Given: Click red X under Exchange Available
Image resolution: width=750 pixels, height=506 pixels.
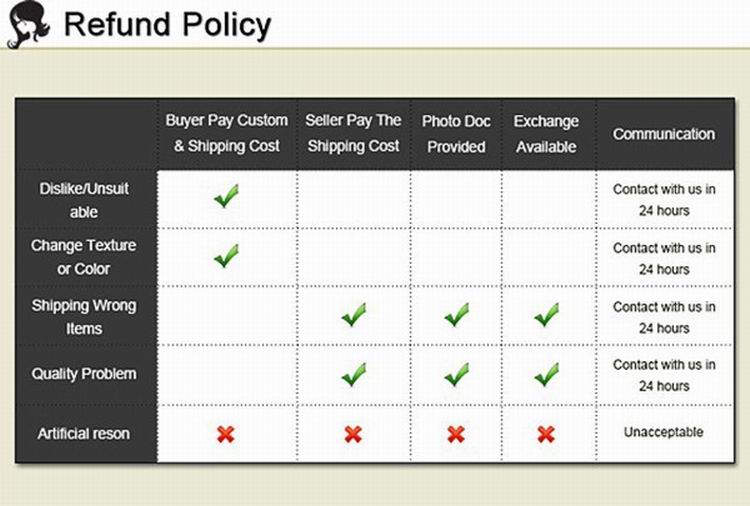Looking at the screenshot, I should click(x=546, y=434).
